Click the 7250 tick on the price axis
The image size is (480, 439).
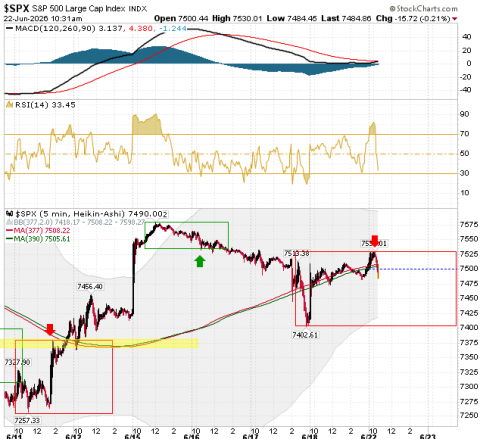[x=469, y=416]
